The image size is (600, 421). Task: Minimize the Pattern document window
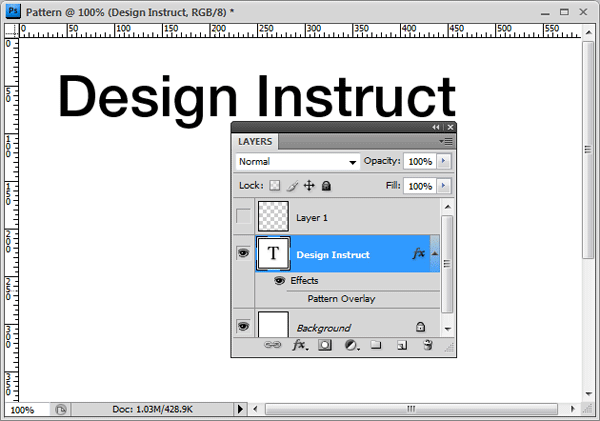tap(545, 13)
